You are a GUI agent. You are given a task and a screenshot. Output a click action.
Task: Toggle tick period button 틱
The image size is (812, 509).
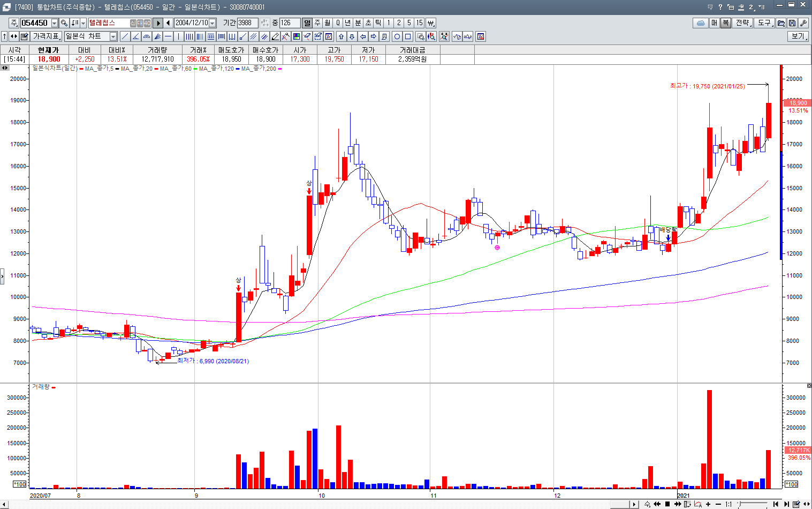(378, 23)
